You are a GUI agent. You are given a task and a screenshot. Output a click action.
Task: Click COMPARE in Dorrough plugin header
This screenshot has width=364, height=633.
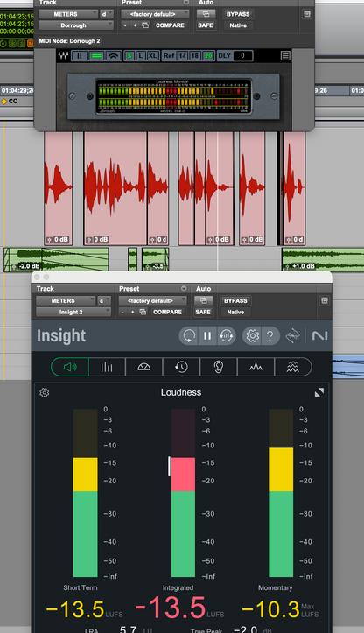coord(170,25)
